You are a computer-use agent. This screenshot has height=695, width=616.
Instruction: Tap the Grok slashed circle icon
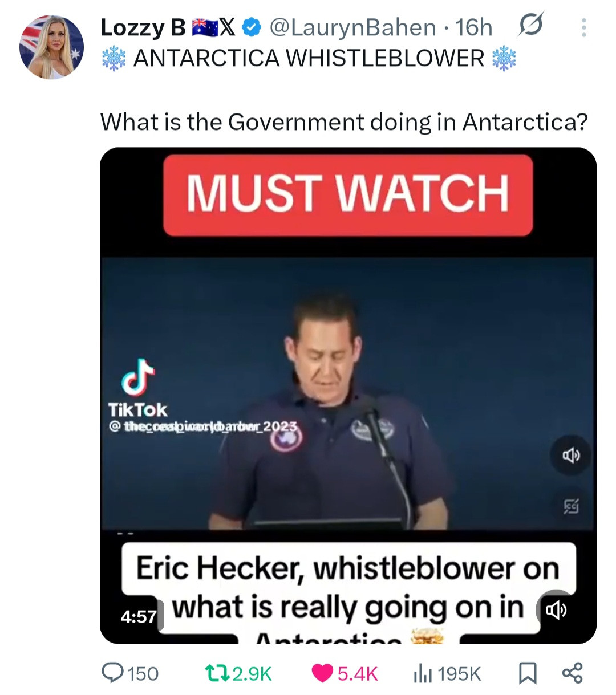[530, 25]
